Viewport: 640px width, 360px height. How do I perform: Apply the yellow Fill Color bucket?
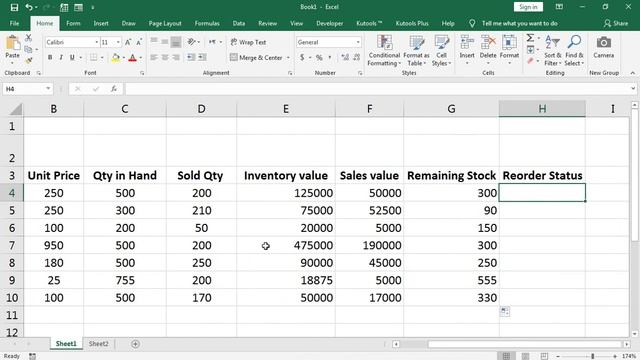point(116,58)
